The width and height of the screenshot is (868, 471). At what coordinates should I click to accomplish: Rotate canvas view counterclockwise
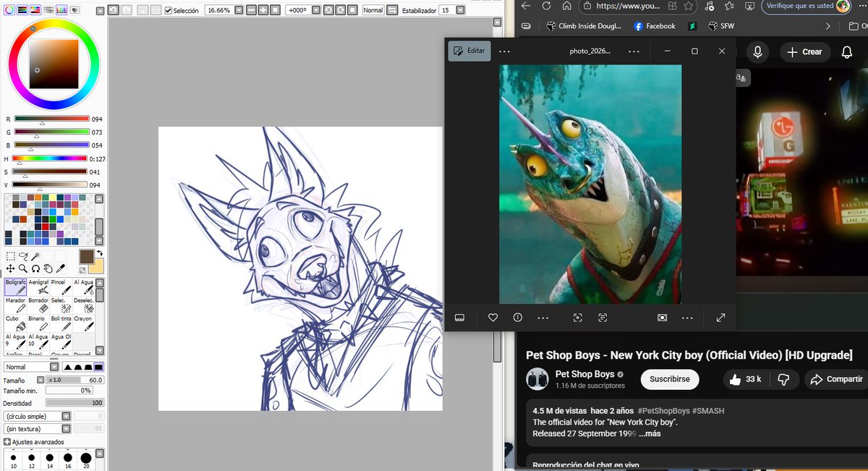pos(328,10)
